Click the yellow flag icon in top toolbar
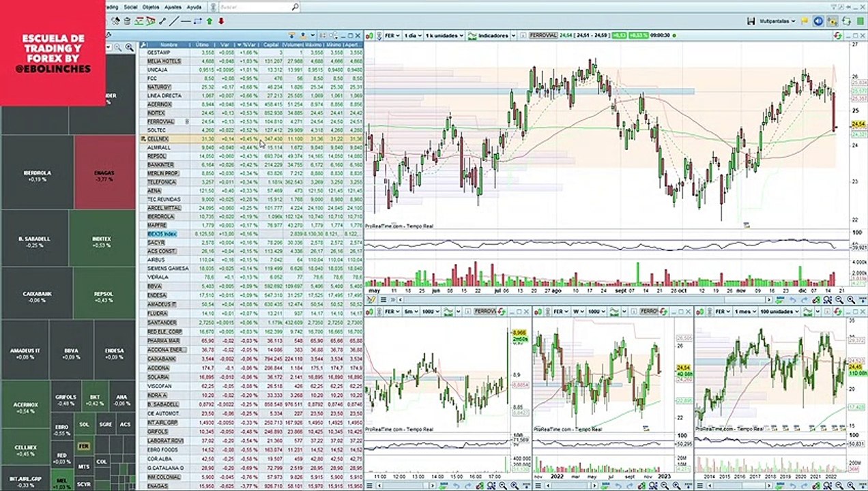The width and height of the screenshot is (868, 491). (805, 21)
